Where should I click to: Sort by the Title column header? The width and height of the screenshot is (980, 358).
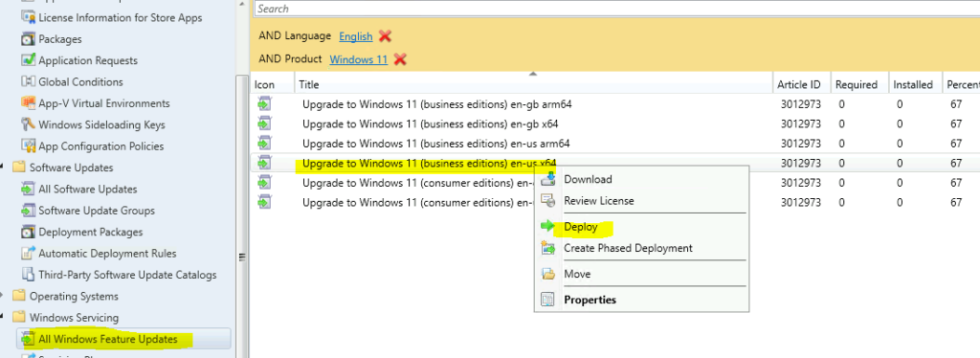point(532,84)
